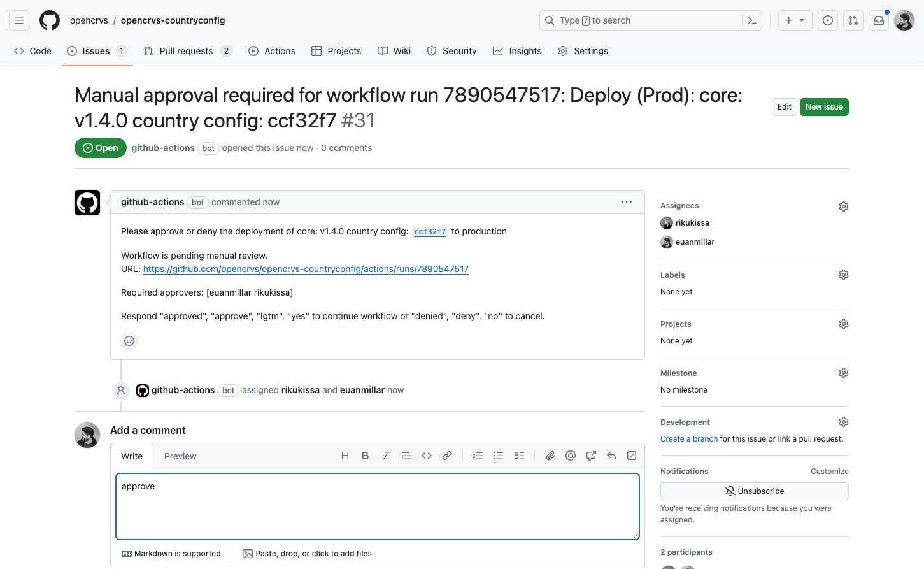
Task: Open the workflow run 7890547517 URL
Action: (306, 269)
